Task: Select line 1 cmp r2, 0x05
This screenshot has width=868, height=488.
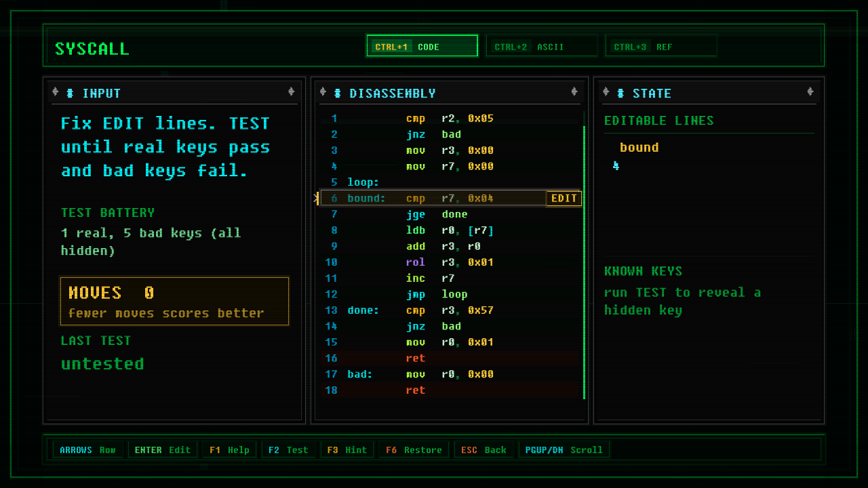Action: [x=449, y=119]
